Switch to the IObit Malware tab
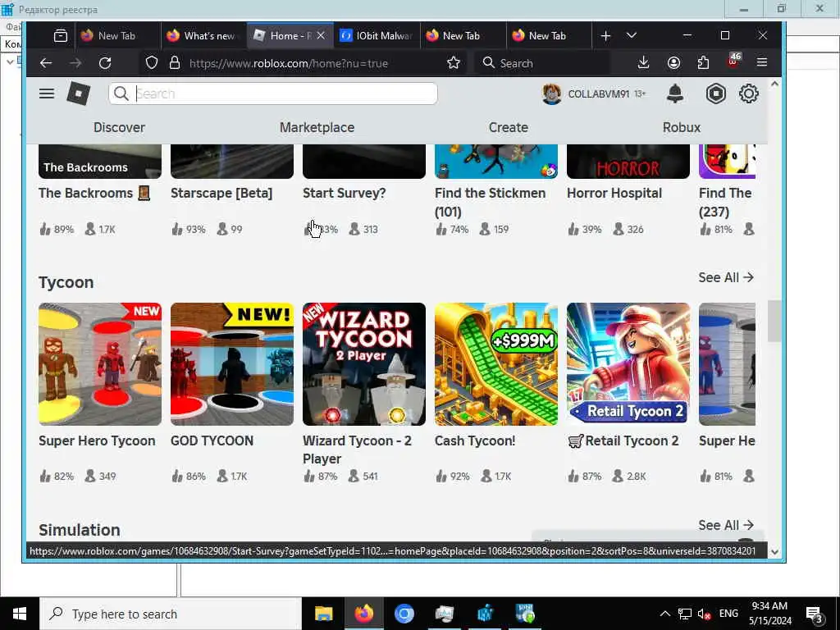This screenshot has width=840, height=630. 377,36
